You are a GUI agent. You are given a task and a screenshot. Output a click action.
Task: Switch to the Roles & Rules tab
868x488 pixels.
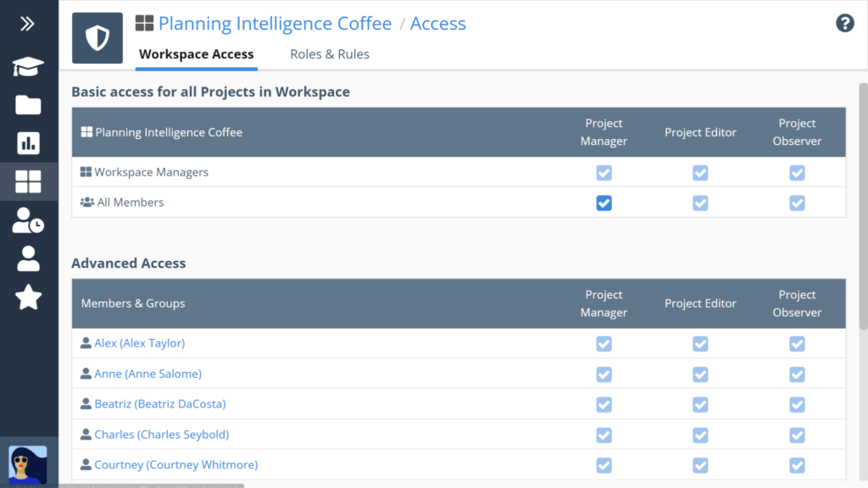pyautogui.click(x=330, y=54)
